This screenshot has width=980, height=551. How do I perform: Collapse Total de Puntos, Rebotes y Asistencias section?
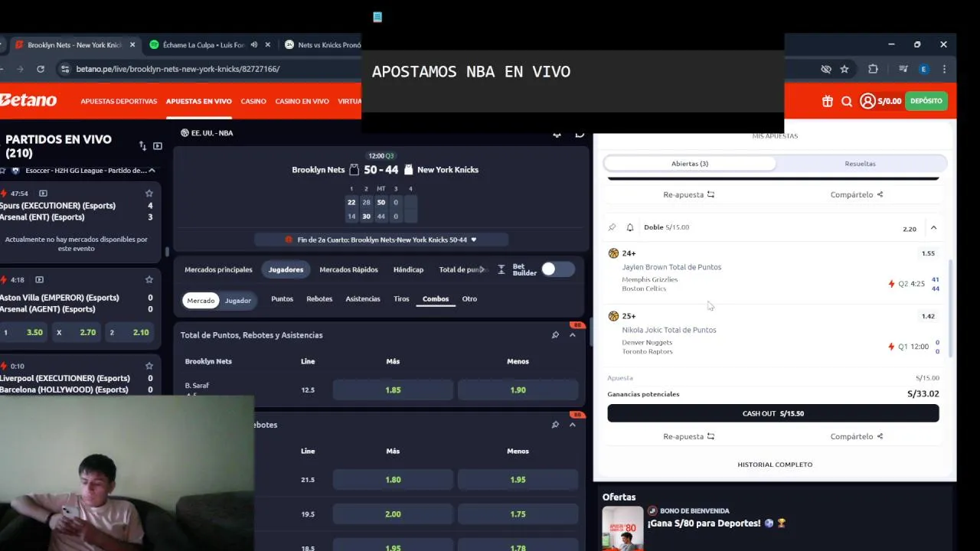tap(572, 335)
